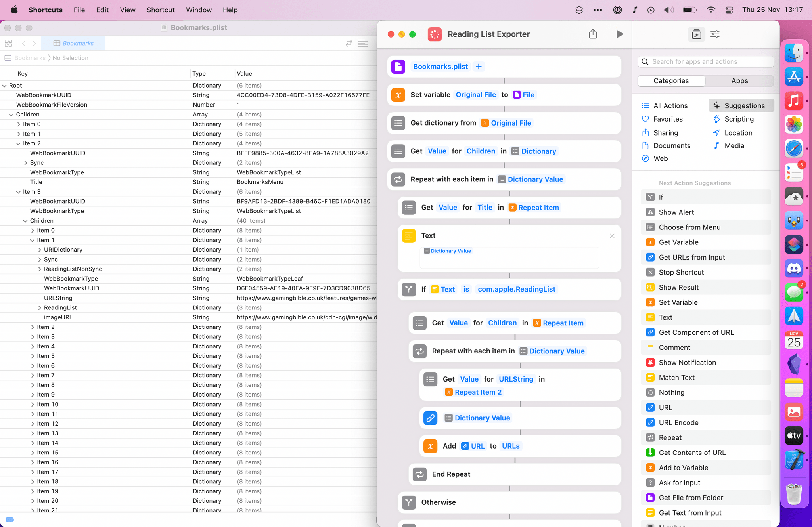812x527 pixels.
Task: Click the Favorites category in sidebar
Action: [x=667, y=120]
